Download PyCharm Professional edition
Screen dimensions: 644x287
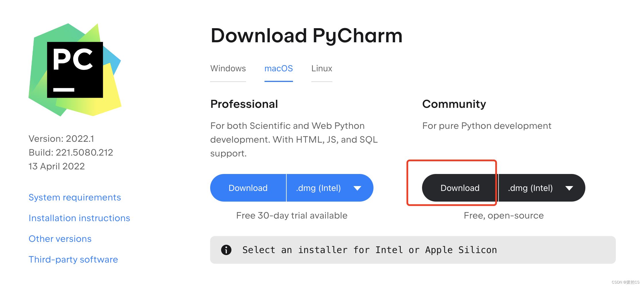[248, 188]
